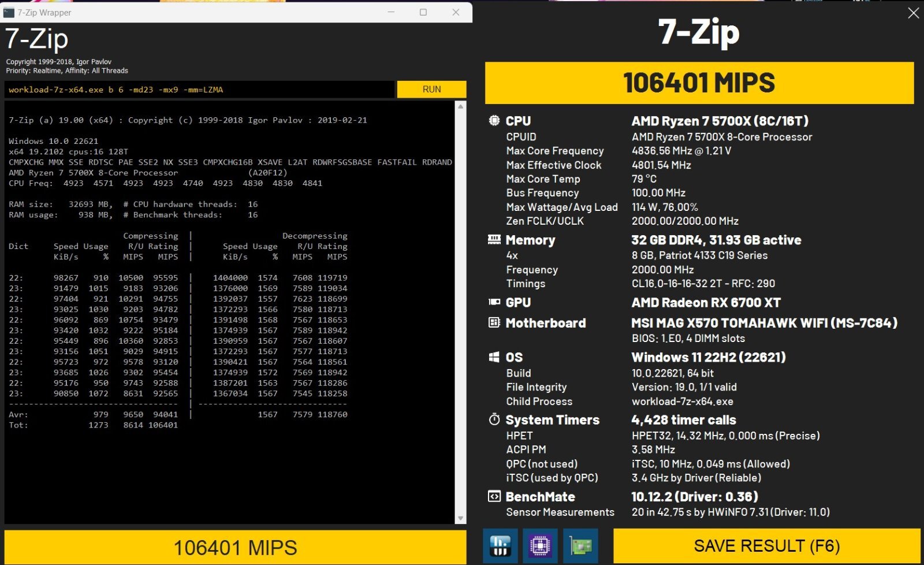The width and height of the screenshot is (924, 565).
Task: Run the 7-Zip benchmark
Action: tap(431, 89)
